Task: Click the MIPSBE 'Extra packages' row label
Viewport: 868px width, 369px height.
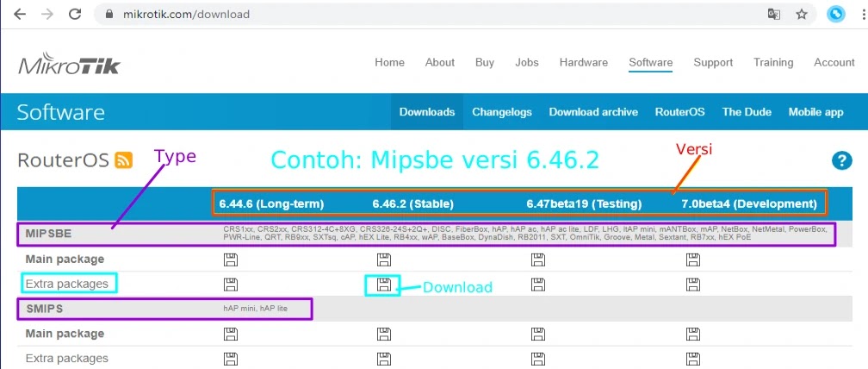Action: click(x=67, y=284)
